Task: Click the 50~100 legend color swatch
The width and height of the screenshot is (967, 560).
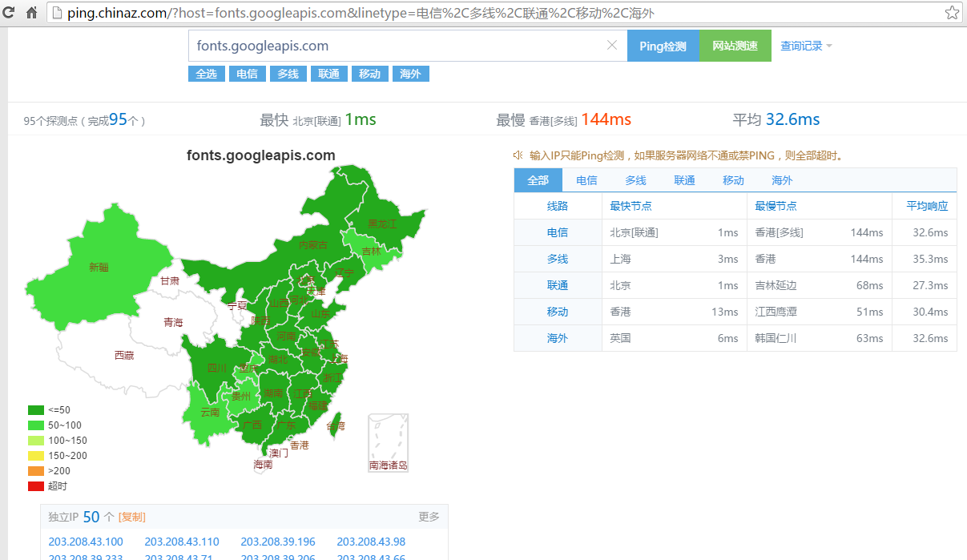Action: (x=35, y=425)
